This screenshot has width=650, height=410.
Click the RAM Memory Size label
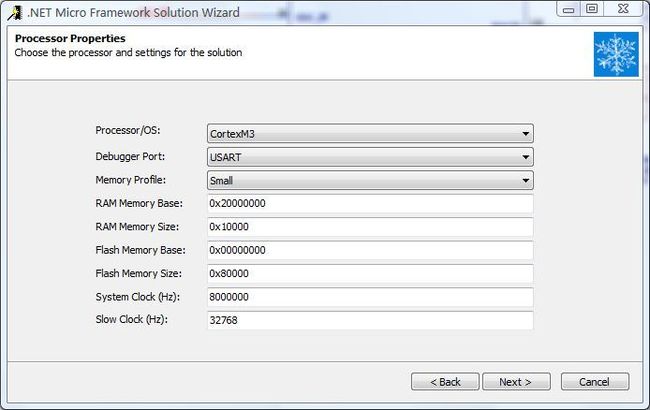pyautogui.click(x=137, y=227)
